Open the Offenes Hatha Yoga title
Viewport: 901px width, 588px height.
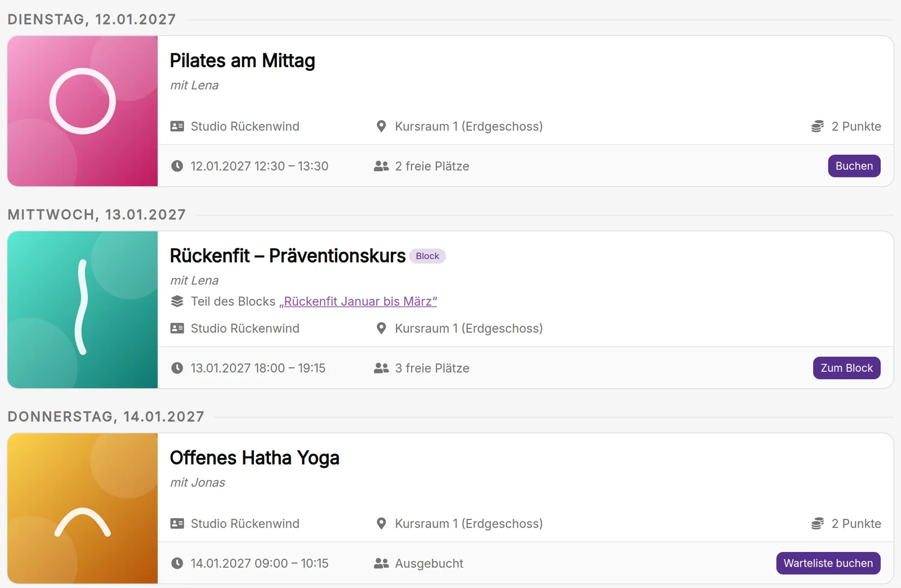pyautogui.click(x=255, y=458)
